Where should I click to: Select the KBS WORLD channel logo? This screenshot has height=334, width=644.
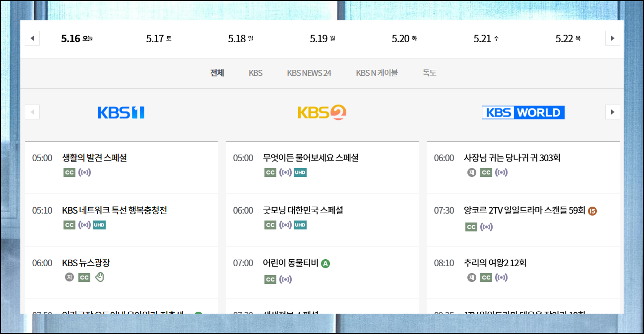coord(523,112)
